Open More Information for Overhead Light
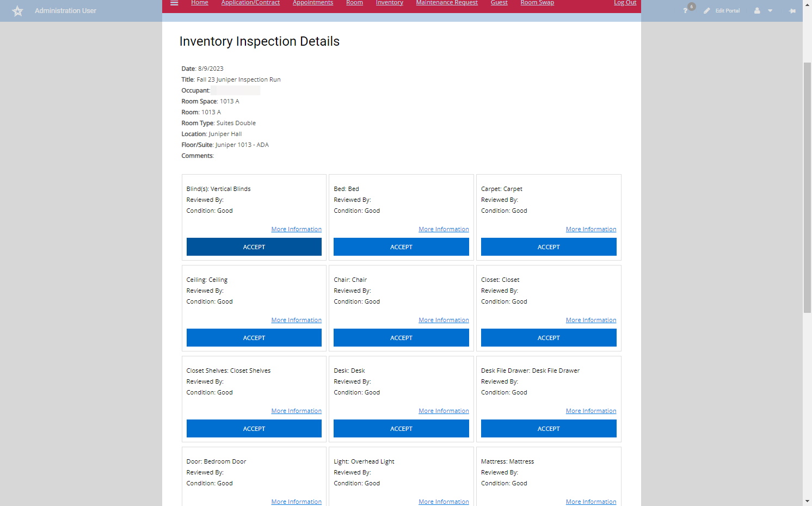Image resolution: width=812 pixels, height=506 pixels. [x=444, y=502]
